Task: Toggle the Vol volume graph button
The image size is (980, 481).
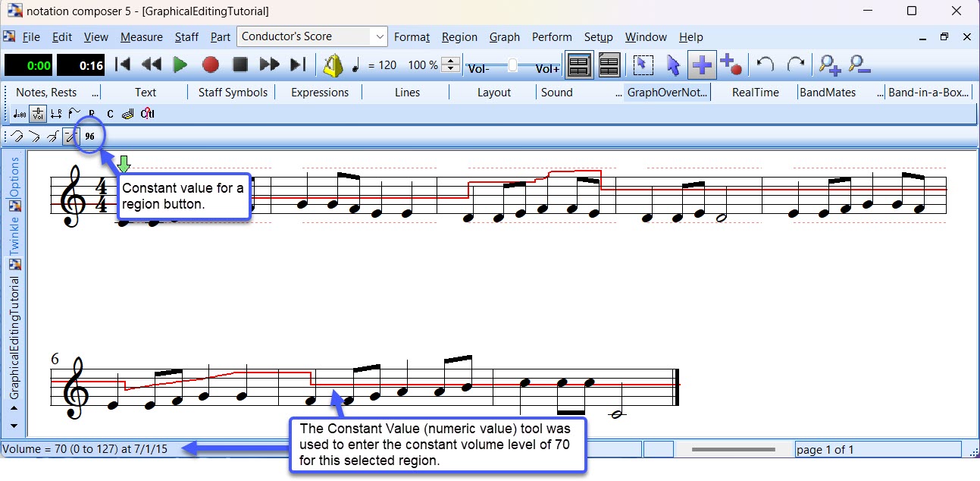Action: tap(37, 115)
